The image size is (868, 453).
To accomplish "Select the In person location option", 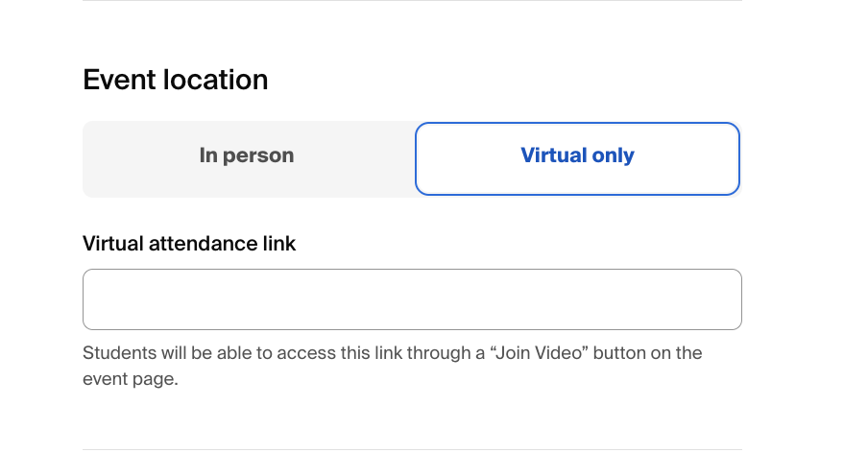I will click(247, 158).
